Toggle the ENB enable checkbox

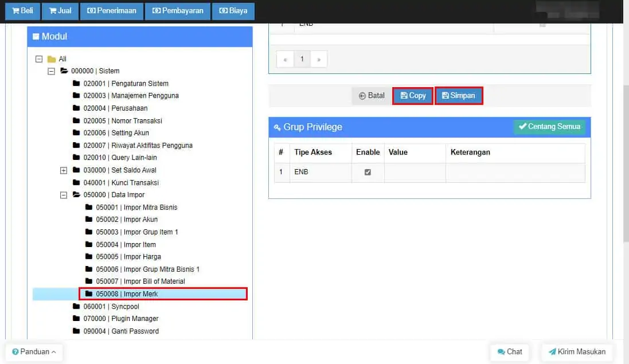point(368,172)
